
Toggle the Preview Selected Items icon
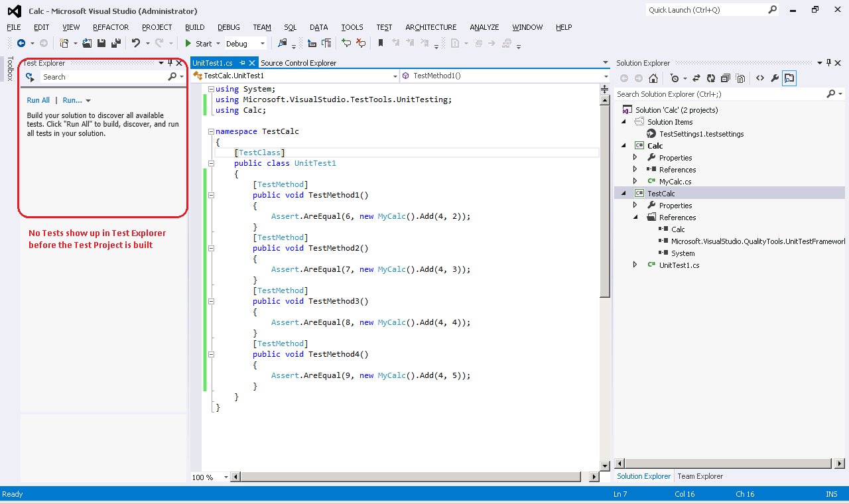coord(789,78)
